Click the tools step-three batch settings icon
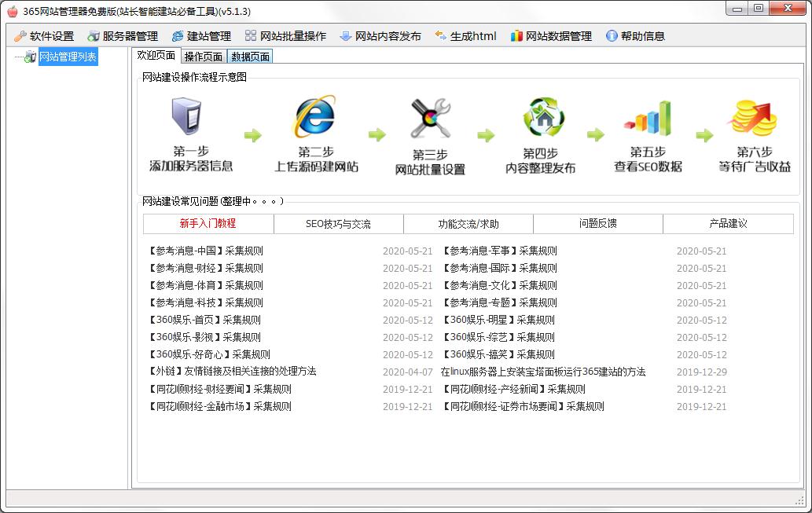 [430, 118]
